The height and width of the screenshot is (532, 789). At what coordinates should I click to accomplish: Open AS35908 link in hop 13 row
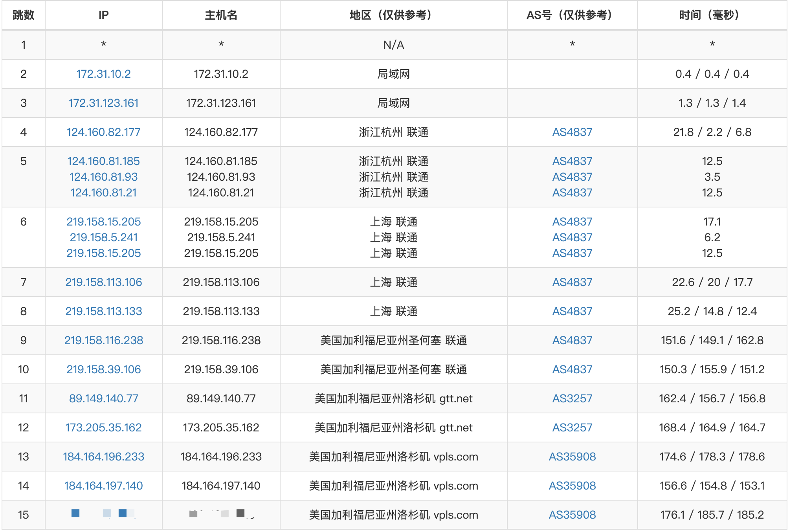click(x=572, y=457)
